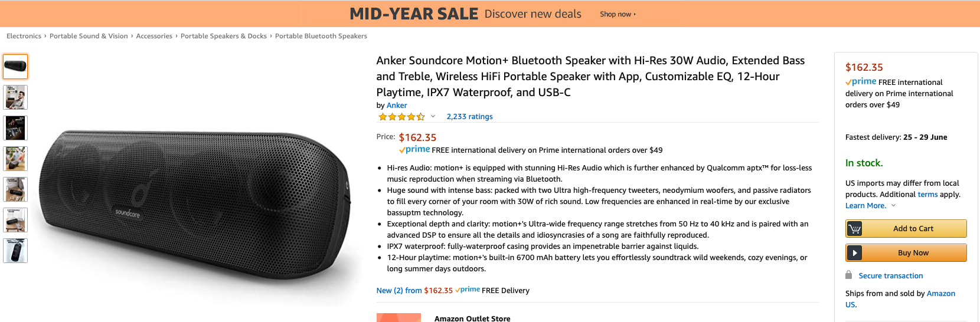This screenshot has width=980, height=322.
Task: Open the Electronics breadcrumb
Action: click(x=24, y=36)
